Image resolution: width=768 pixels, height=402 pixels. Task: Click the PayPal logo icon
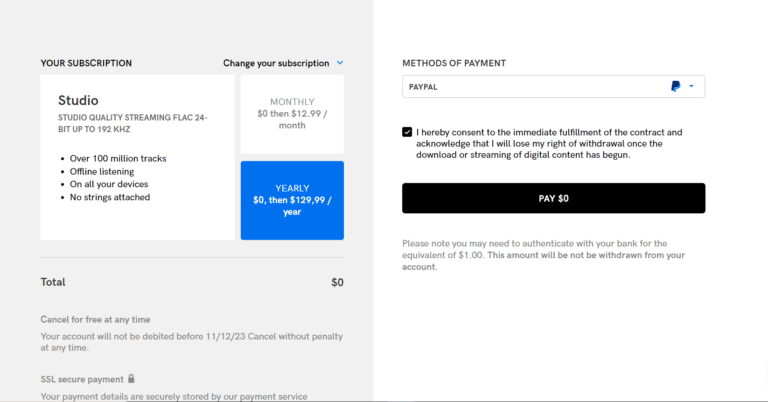pyautogui.click(x=676, y=87)
